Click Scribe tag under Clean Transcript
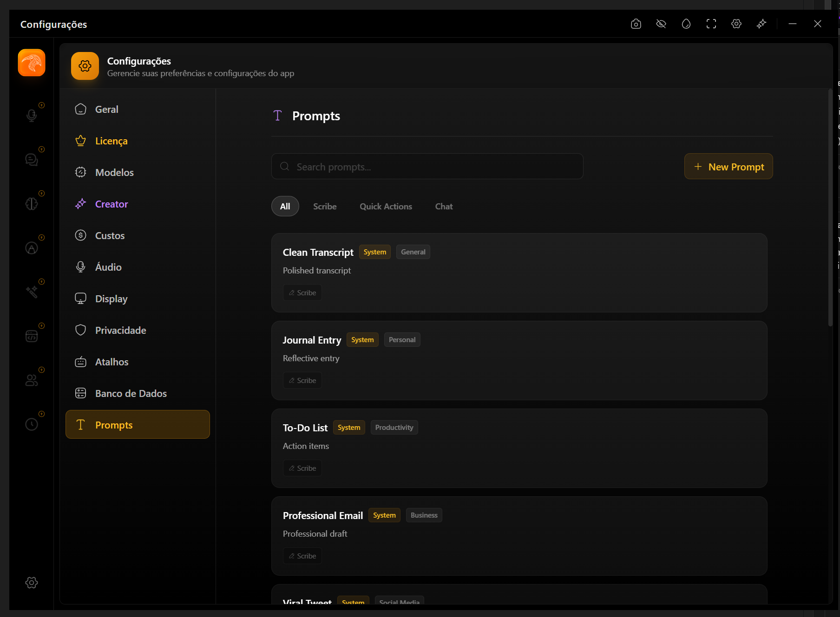Viewport: 840px width, 617px height. [x=302, y=292]
